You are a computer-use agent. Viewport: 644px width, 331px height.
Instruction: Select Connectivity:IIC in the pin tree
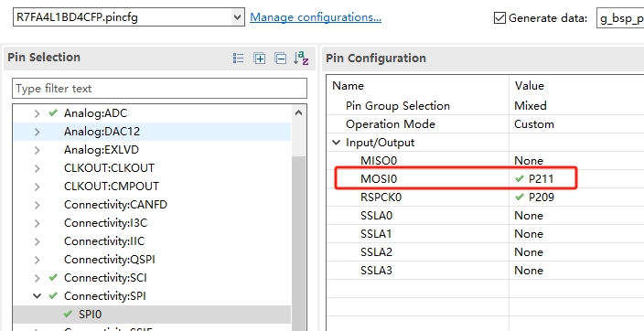tap(104, 241)
